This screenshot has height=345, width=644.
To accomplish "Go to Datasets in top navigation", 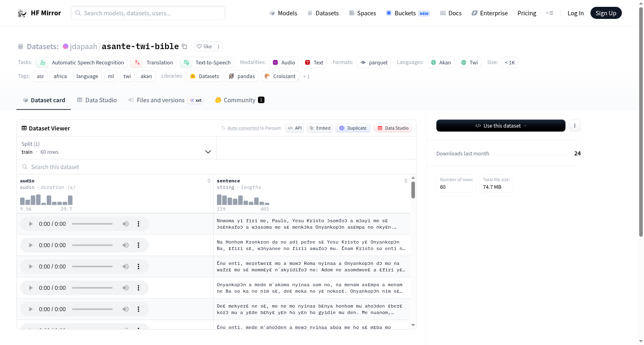I will tap(323, 13).
